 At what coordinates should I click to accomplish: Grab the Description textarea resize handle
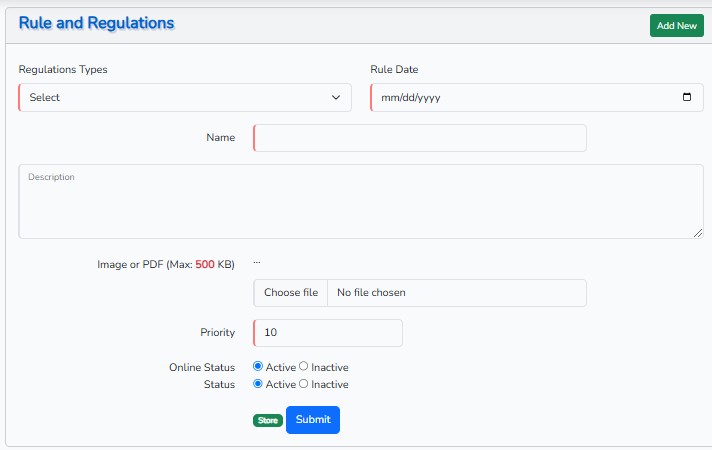tap(698, 233)
